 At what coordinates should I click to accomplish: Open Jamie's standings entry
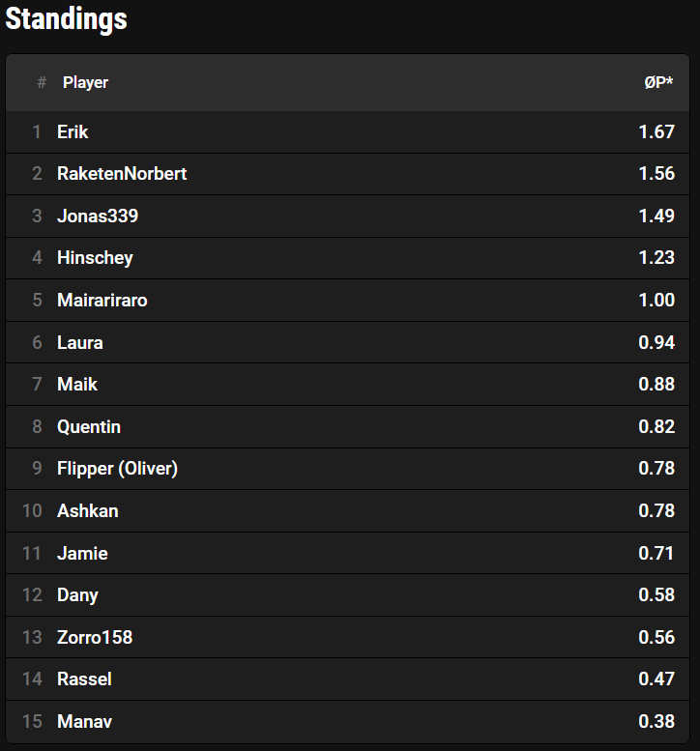click(x=82, y=553)
